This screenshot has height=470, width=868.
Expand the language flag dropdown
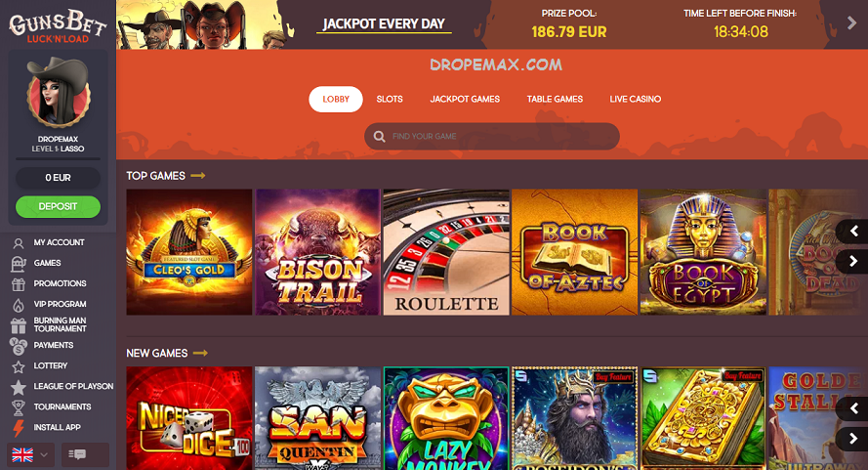point(30,454)
